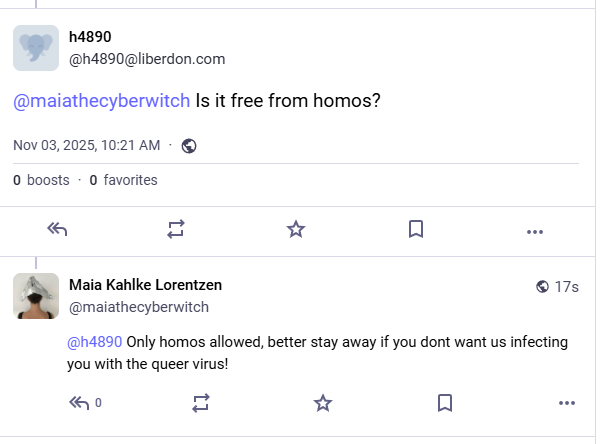The width and height of the screenshot is (607, 444).
Task: Bookmark Maia Kahlke Lorentzen's reply
Action: tap(445, 403)
